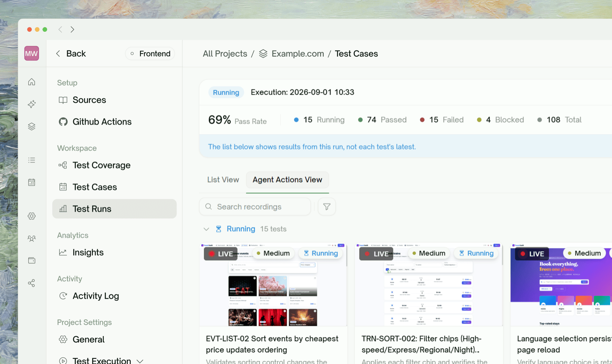The image size is (612, 364).
Task: Click the filter funnel icon
Action: [x=327, y=207]
